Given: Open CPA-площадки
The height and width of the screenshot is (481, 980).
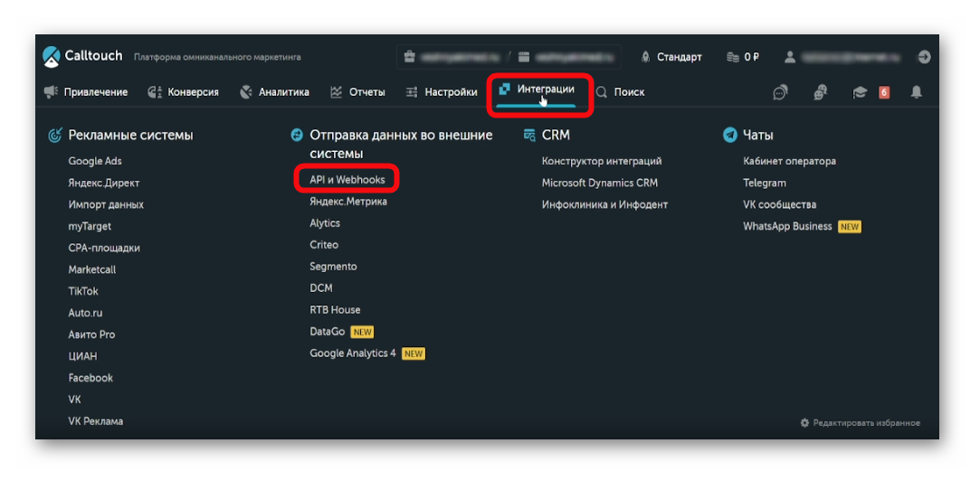Looking at the screenshot, I should point(104,248).
